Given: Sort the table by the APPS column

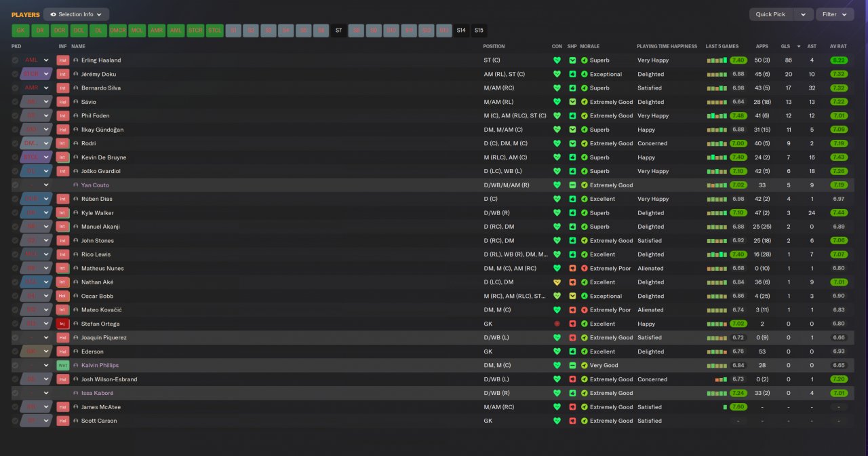Looking at the screenshot, I should tap(762, 47).
